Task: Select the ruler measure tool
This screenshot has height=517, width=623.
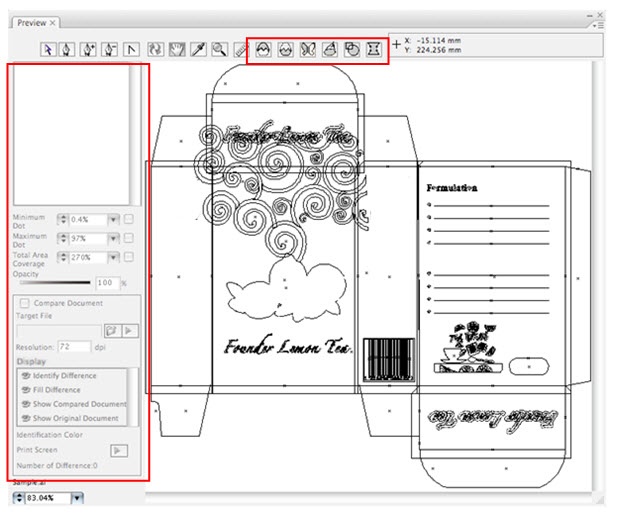Action: click(x=240, y=48)
